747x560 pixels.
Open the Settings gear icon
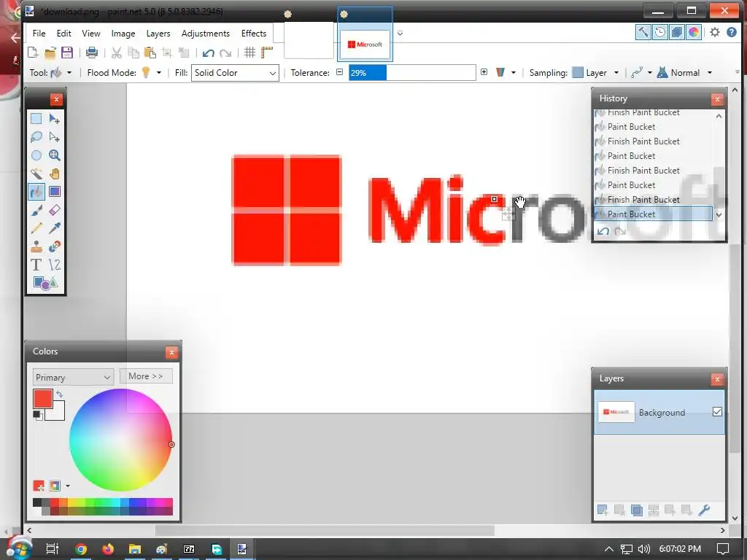click(x=715, y=32)
